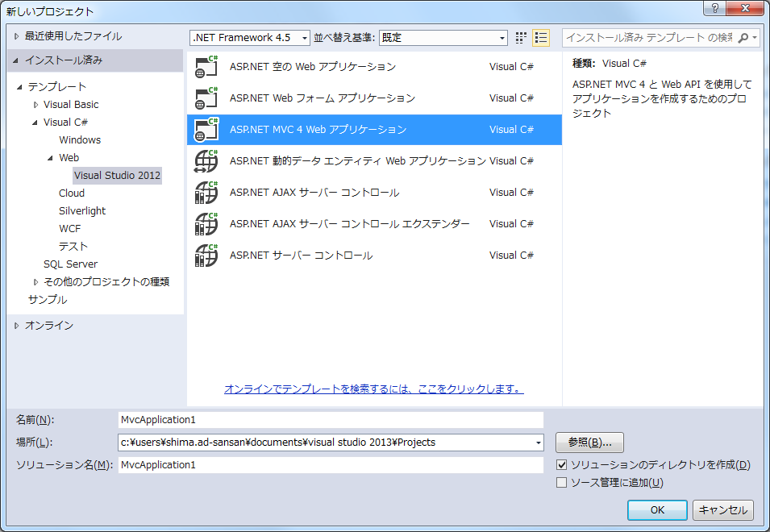Select the ASP.NET 動的データ エンティティ template icon
This screenshot has height=532, width=770.
[x=205, y=160]
